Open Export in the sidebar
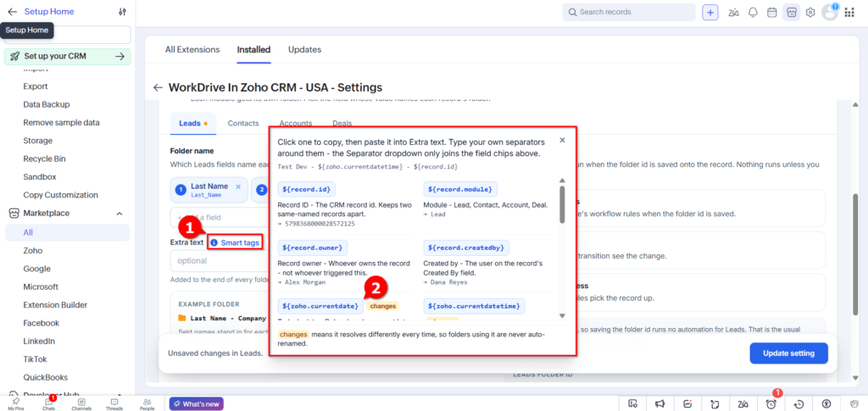The height and width of the screenshot is (411, 868). pos(36,86)
